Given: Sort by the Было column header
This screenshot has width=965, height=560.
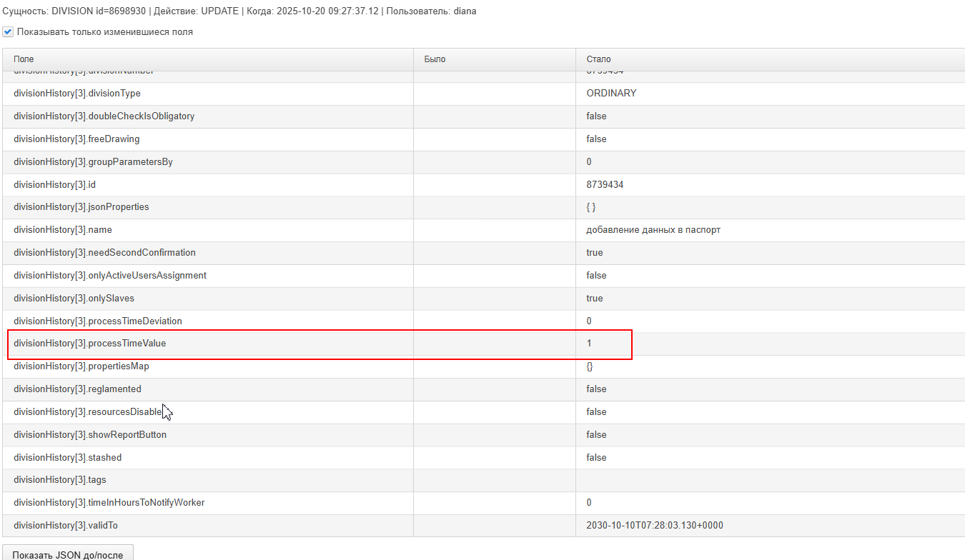Looking at the screenshot, I should (495, 59).
